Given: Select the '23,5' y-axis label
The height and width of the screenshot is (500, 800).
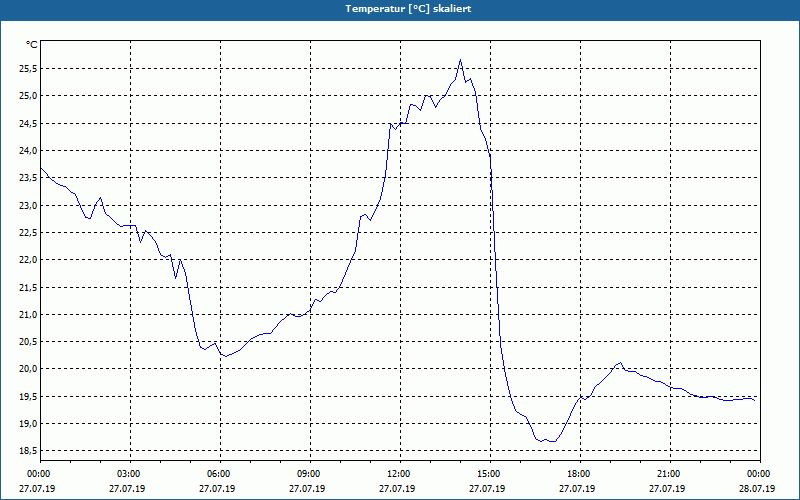Looking at the screenshot, I should pos(28,178).
